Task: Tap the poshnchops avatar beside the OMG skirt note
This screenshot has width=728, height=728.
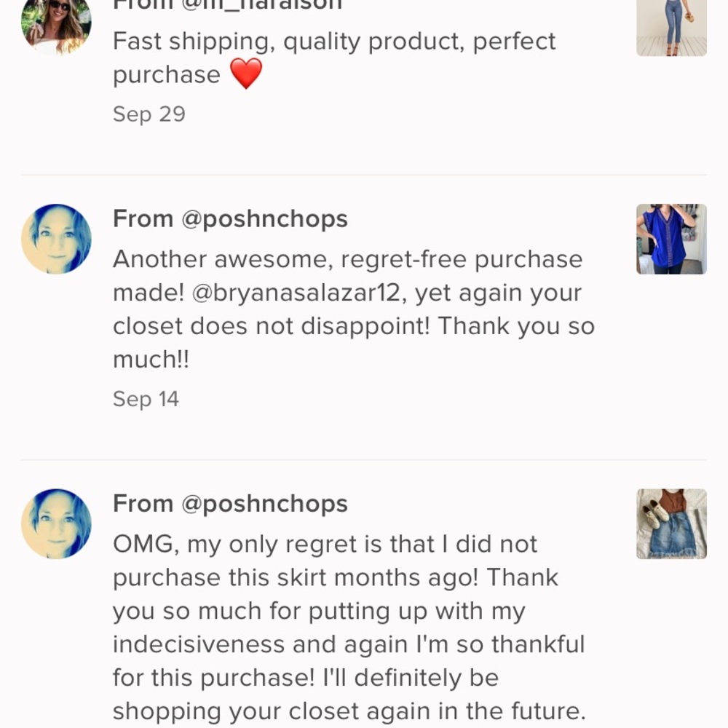Action: click(x=56, y=523)
